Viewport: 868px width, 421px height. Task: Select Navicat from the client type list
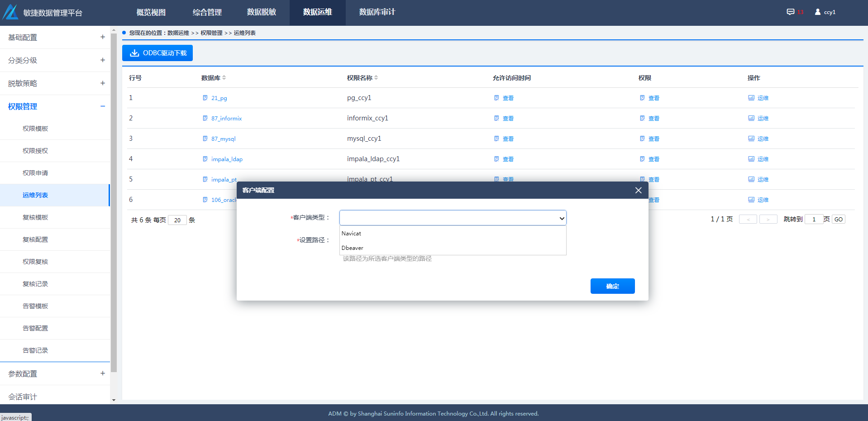(352, 234)
